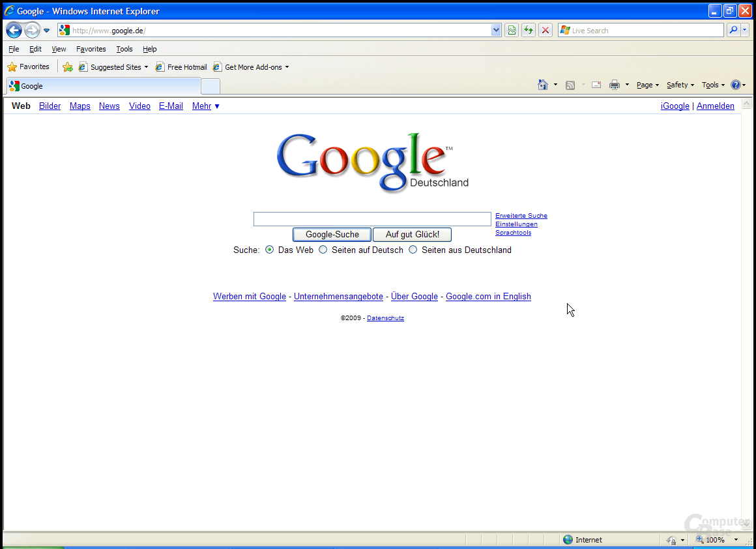This screenshot has height=549, width=756.
Task: Open the recent pages dropdown arrow
Action: [x=46, y=31]
